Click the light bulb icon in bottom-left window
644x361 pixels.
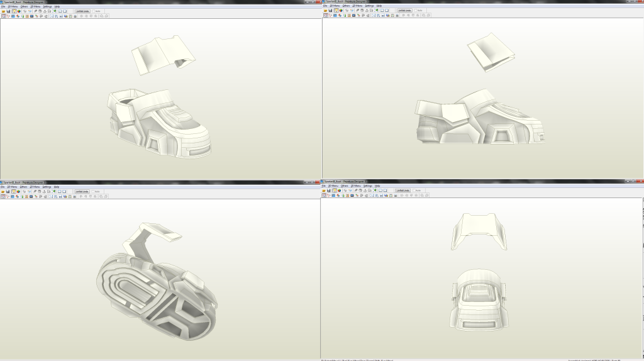tap(13, 191)
